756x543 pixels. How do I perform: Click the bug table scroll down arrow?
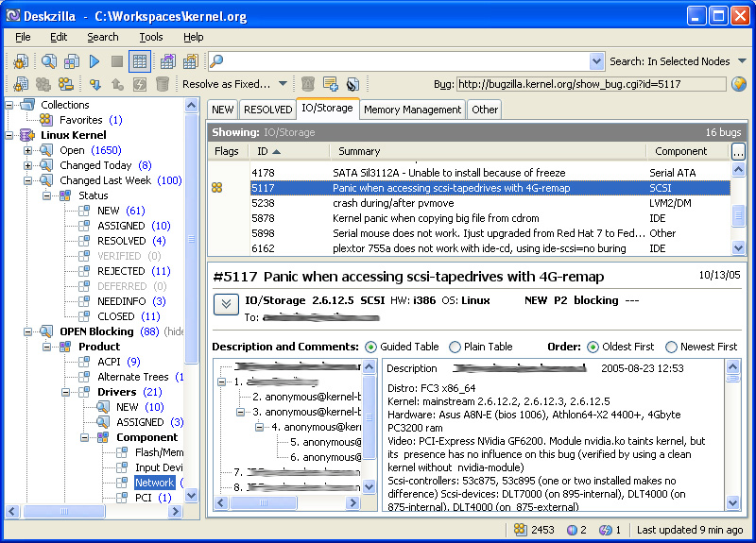(x=738, y=248)
